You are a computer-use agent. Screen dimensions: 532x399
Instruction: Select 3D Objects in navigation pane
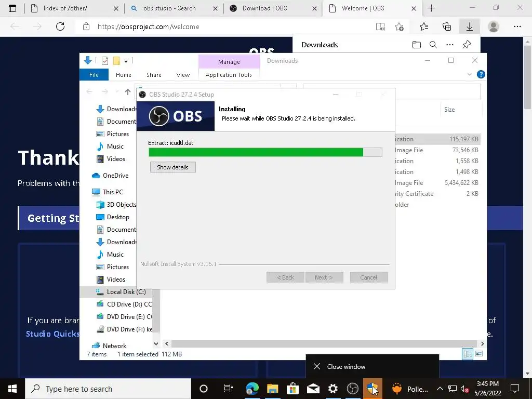click(116, 205)
